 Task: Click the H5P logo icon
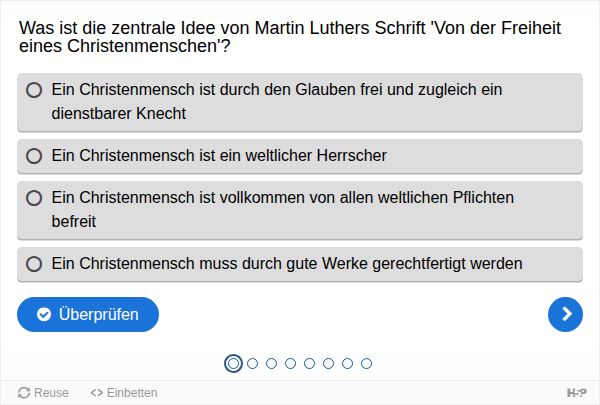click(576, 393)
